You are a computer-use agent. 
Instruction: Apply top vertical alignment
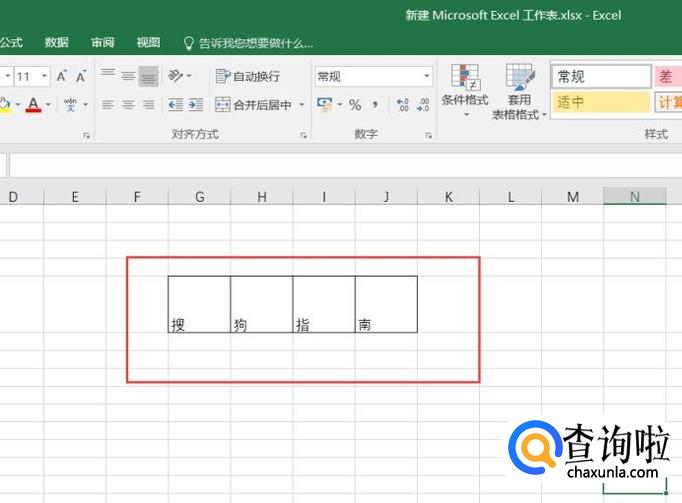[x=107, y=76]
